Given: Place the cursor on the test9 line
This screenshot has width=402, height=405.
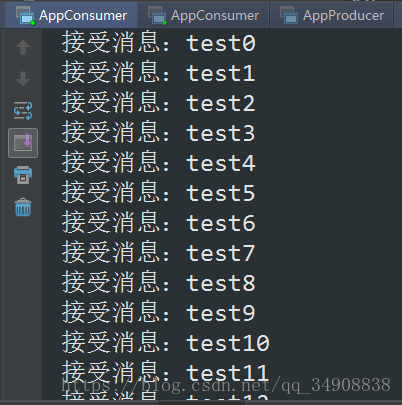Looking at the screenshot, I should pyautogui.click(x=159, y=313).
